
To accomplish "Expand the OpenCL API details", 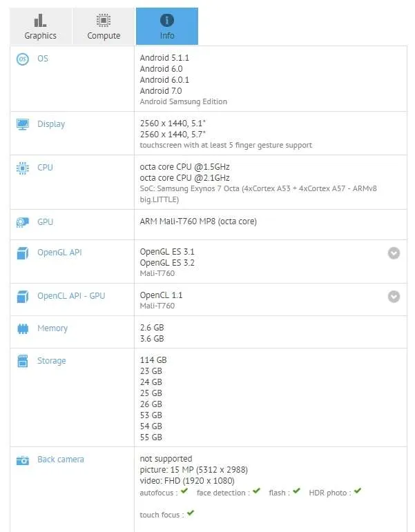I will click(x=394, y=297).
